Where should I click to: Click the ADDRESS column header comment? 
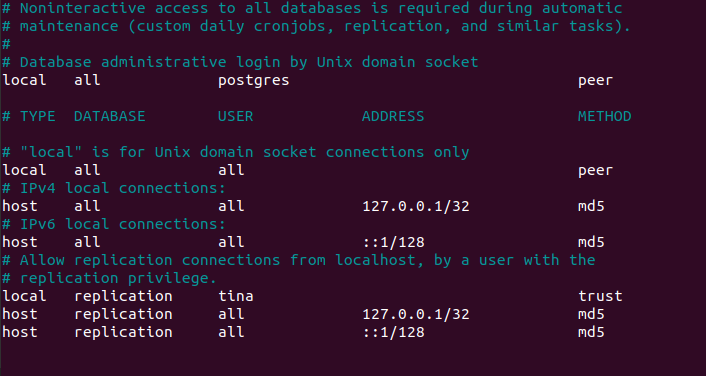click(393, 116)
